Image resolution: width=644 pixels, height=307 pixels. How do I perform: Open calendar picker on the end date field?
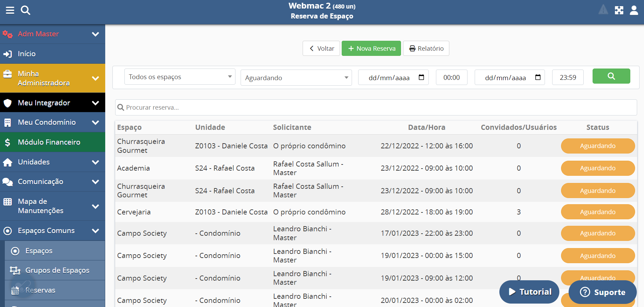pos(538,77)
